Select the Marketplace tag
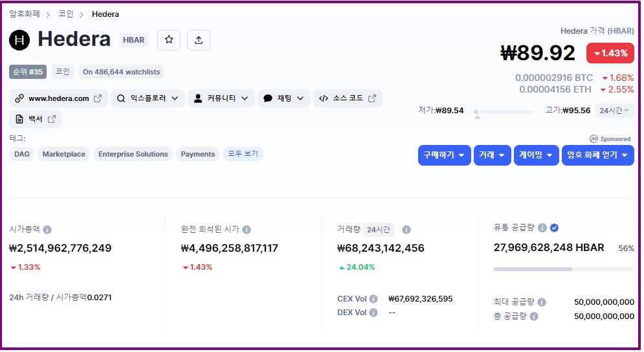This screenshot has height=352, width=644. coord(63,154)
